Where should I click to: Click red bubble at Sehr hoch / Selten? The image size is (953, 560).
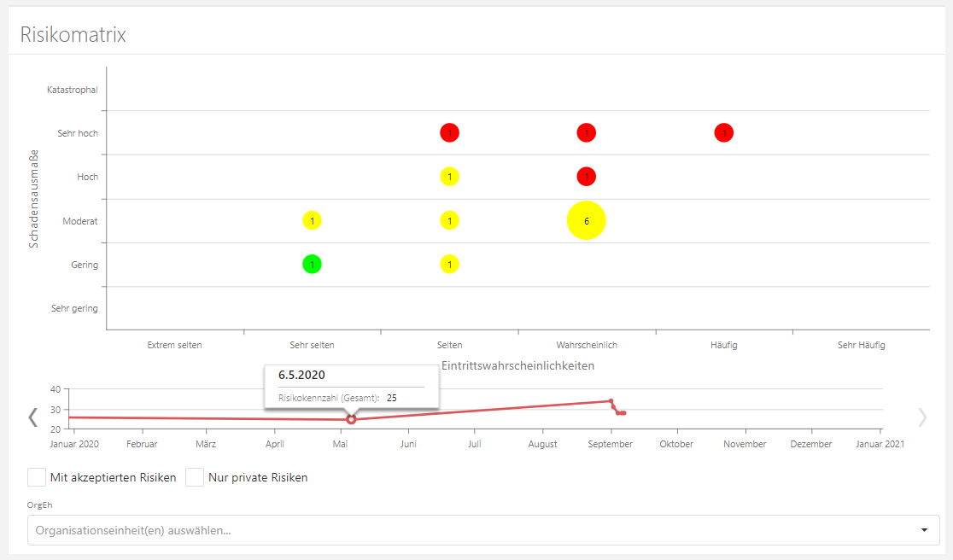point(449,133)
